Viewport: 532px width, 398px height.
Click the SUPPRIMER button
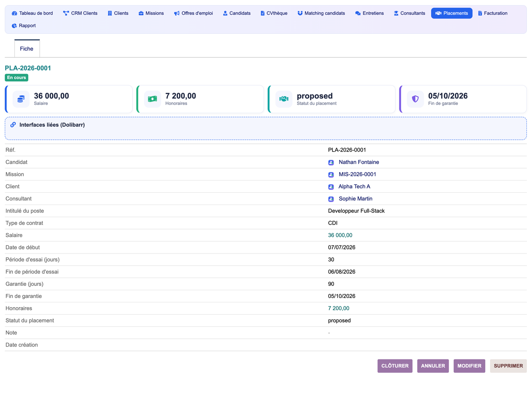[x=508, y=366]
